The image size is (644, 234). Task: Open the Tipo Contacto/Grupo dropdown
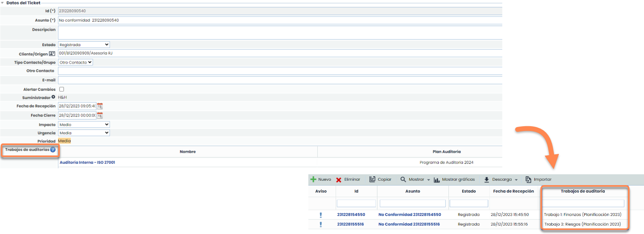point(75,63)
